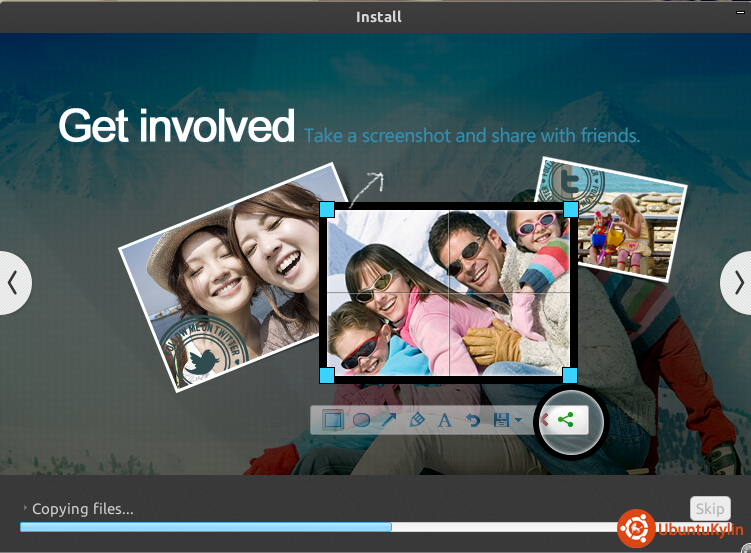Screen dimensions: 751x553
Task: Pick the pencil brush tool
Action: point(417,420)
